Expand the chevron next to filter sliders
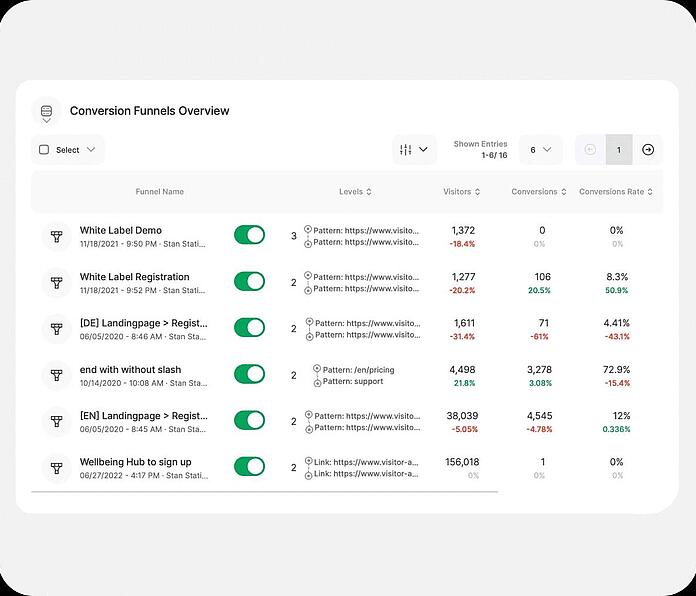 click(x=423, y=150)
